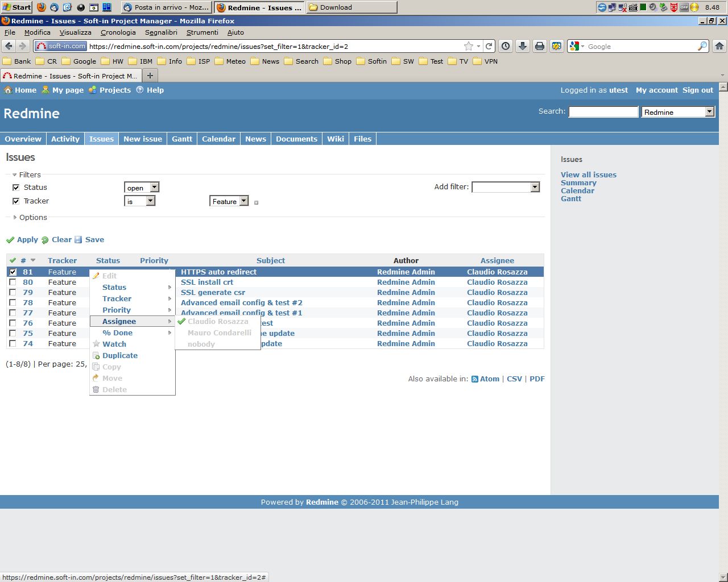Reload the page with the refresh icon

point(489,46)
